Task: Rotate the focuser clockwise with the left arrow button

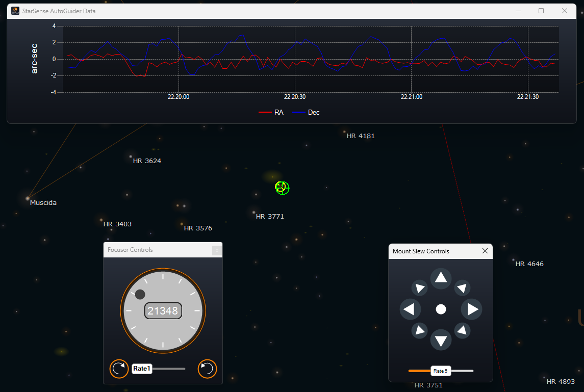Action: click(x=119, y=369)
